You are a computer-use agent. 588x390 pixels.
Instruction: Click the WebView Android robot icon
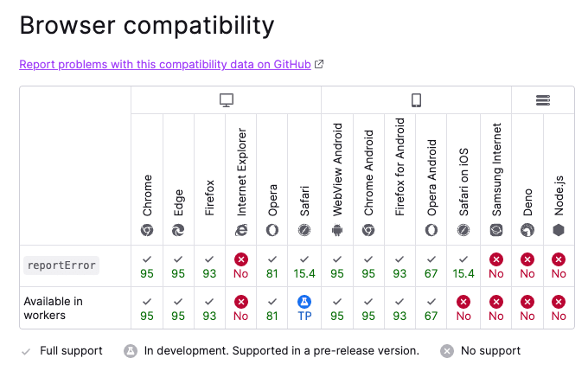click(337, 230)
